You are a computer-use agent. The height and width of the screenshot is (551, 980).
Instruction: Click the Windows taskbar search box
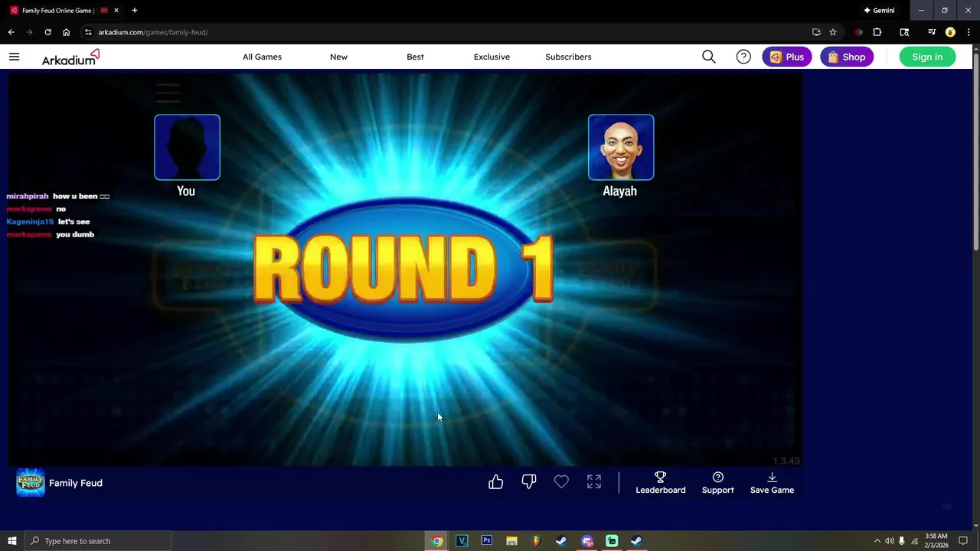point(98,541)
